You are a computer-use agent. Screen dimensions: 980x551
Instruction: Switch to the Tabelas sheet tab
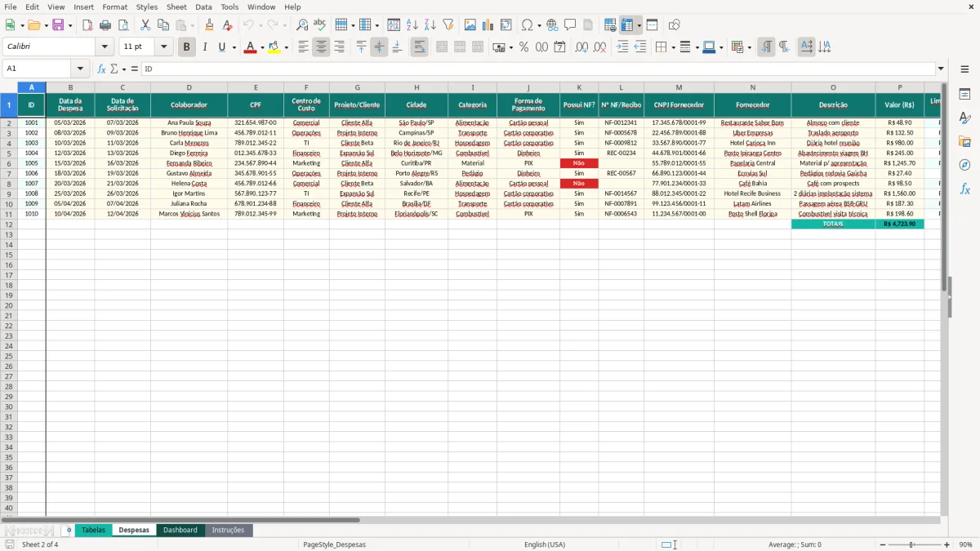click(x=93, y=530)
